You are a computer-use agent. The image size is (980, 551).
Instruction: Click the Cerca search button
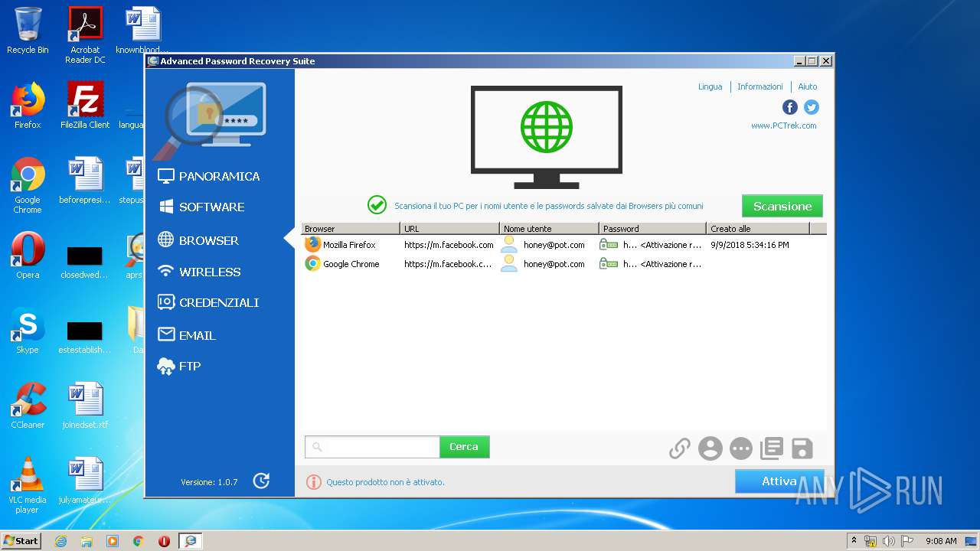[x=464, y=447]
